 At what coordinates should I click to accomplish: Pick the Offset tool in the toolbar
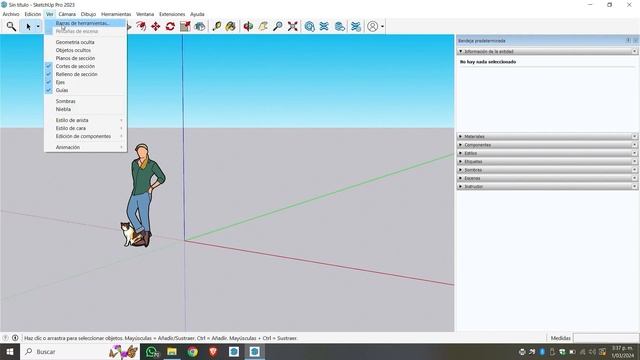pyautogui.click(x=141, y=27)
